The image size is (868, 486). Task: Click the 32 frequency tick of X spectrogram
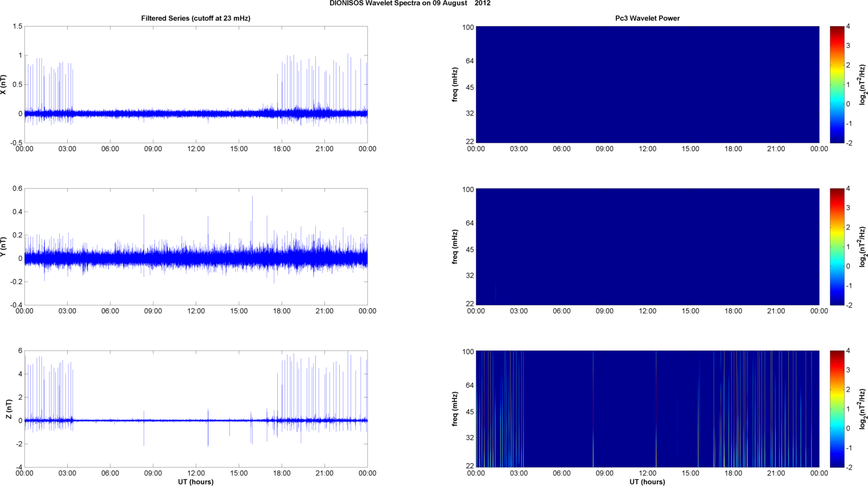[470, 114]
